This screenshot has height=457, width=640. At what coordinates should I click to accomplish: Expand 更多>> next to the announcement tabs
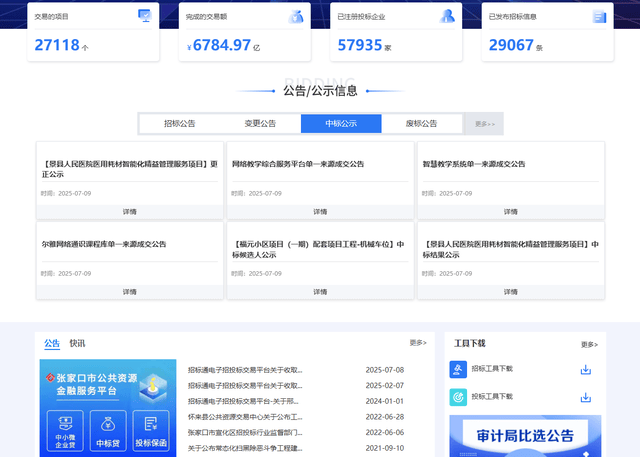pyautogui.click(x=484, y=124)
